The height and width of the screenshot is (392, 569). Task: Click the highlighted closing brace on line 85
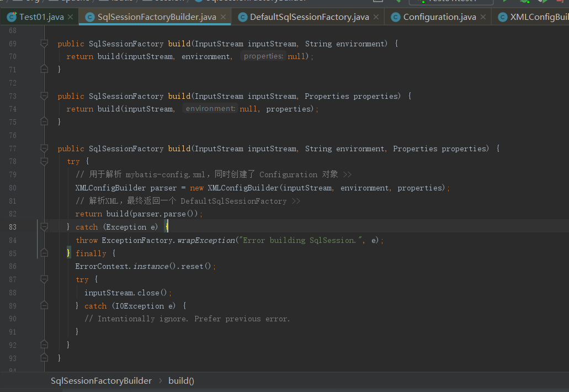coord(68,253)
